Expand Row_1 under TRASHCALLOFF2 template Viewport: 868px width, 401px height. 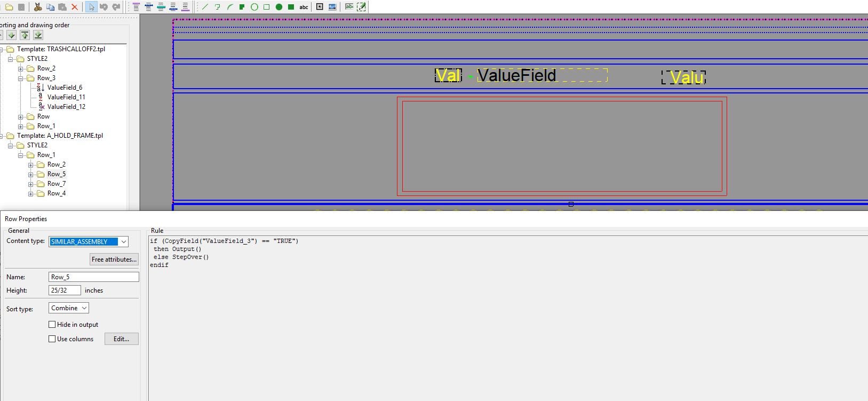(21, 127)
